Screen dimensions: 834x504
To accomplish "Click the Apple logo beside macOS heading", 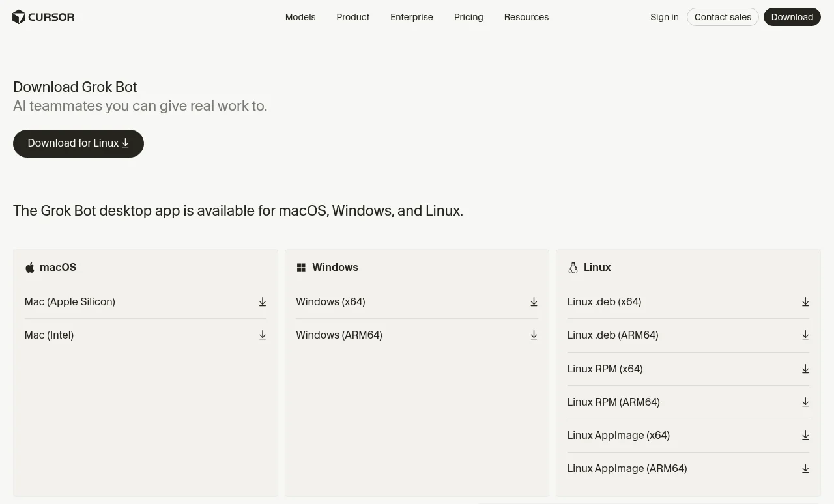I will click(29, 268).
